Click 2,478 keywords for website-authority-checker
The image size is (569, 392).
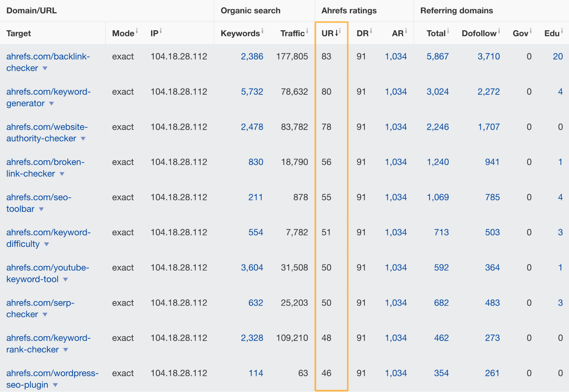pyautogui.click(x=252, y=127)
